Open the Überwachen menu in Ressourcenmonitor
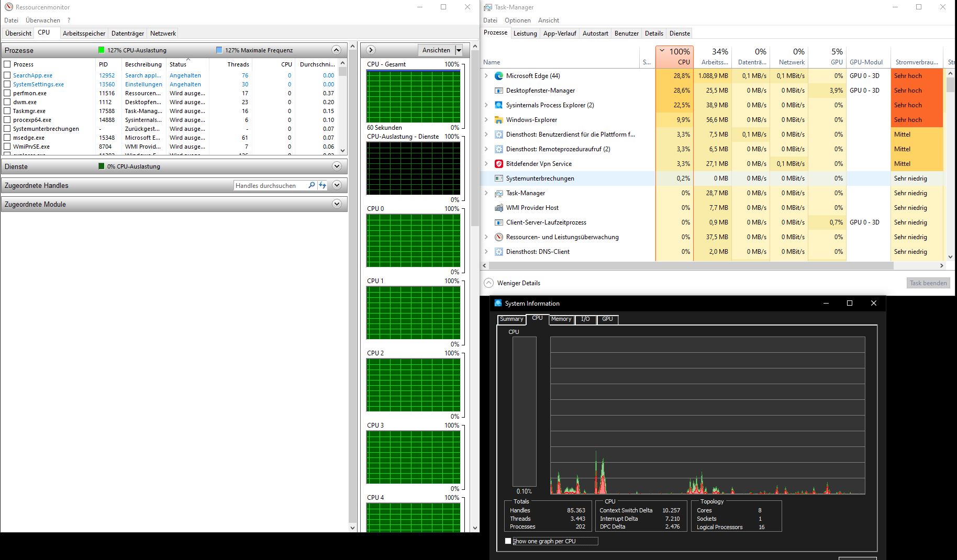This screenshot has width=957, height=560. coord(43,20)
